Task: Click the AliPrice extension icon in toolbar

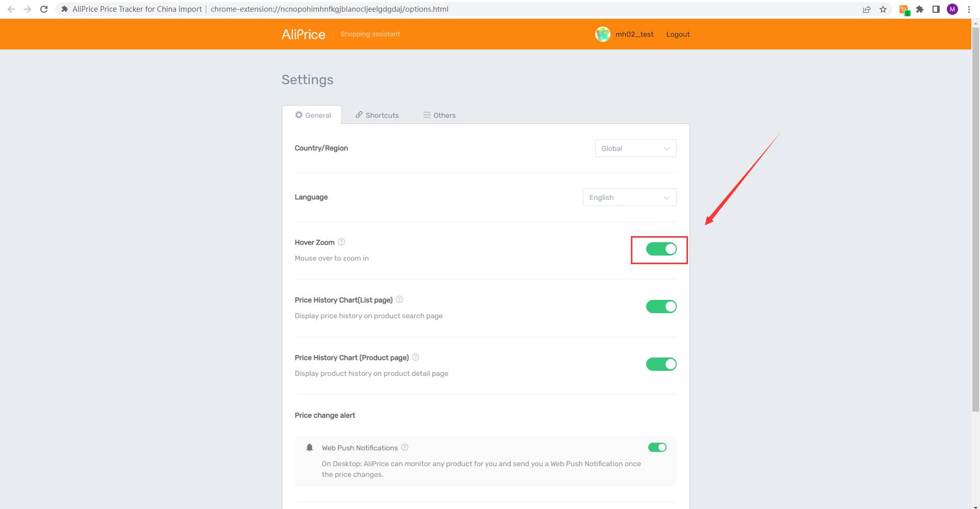Action: pos(904,9)
